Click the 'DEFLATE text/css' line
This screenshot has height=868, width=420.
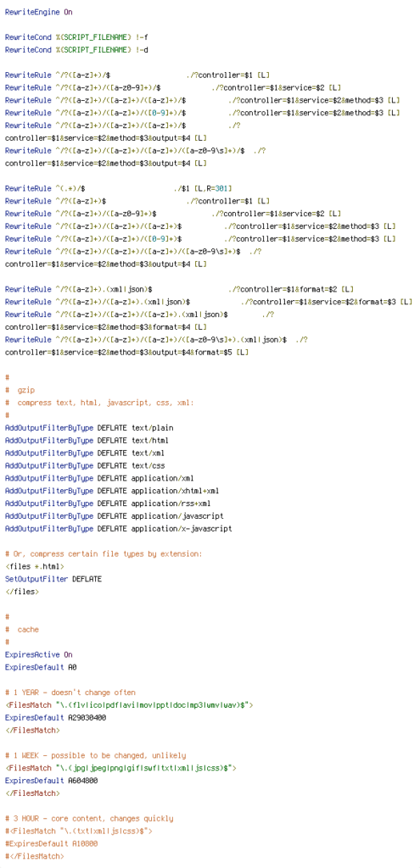click(x=85, y=465)
